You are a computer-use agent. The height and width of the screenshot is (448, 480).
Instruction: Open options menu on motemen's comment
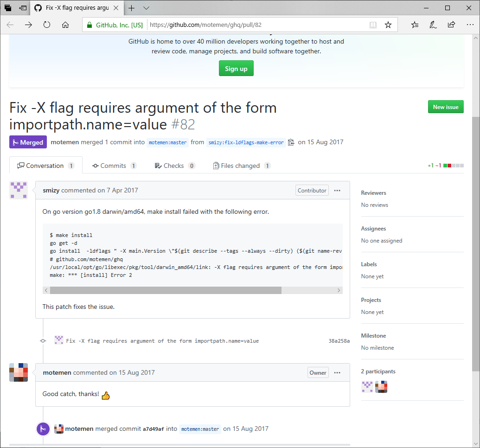(337, 373)
